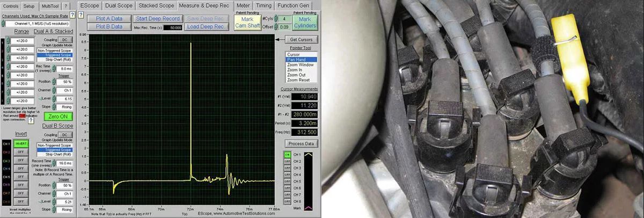Click the vertical channel mark slider track

pyautogui.click(x=309, y=181)
